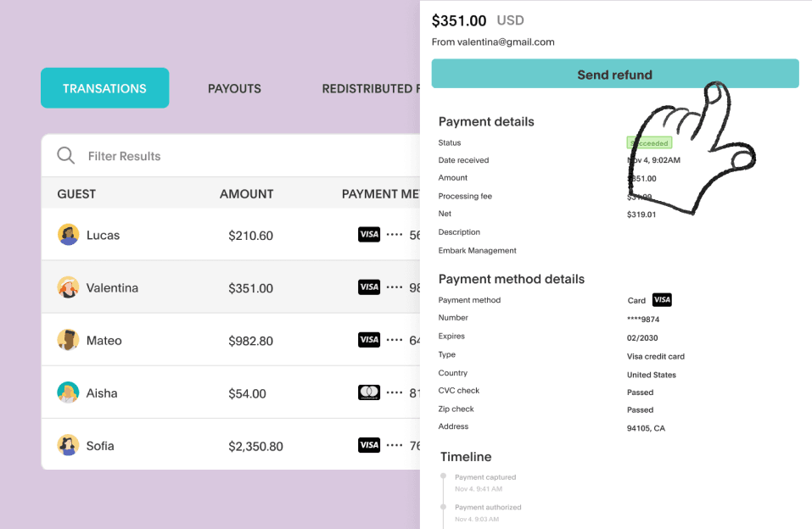Click the Amount column header
812x529 pixels.
click(246, 194)
